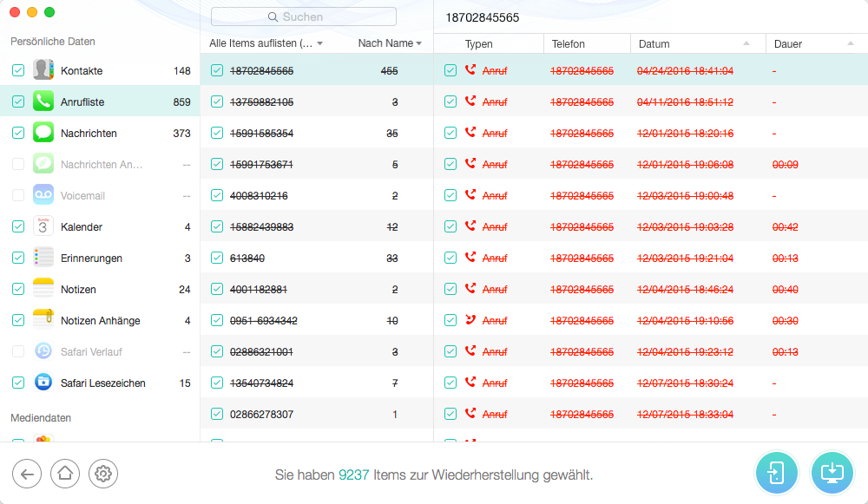Click the Nachrichten speech bubble icon
The width and height of the screenshot is (868, 504).
pyautogui.click(x=43, y=133)
